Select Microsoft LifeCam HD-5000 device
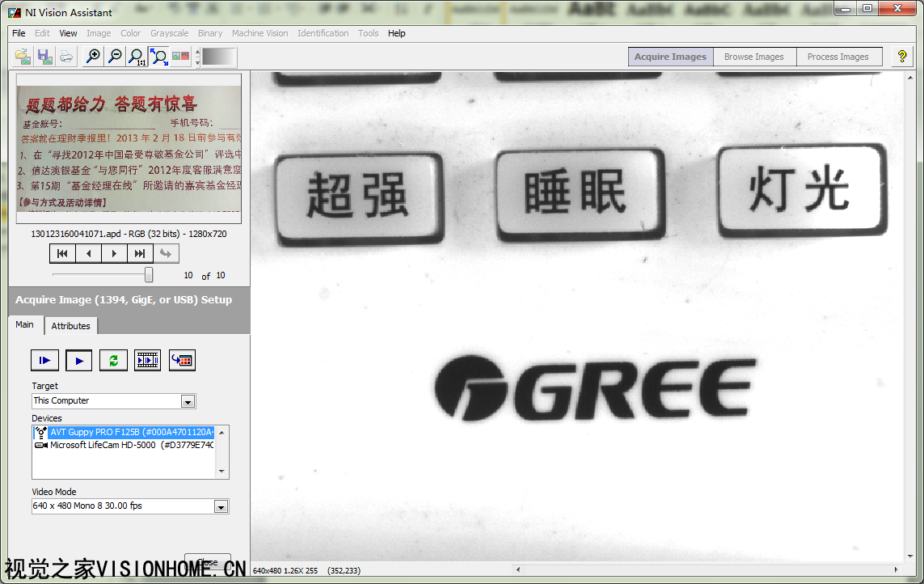 tap(124, 445)
